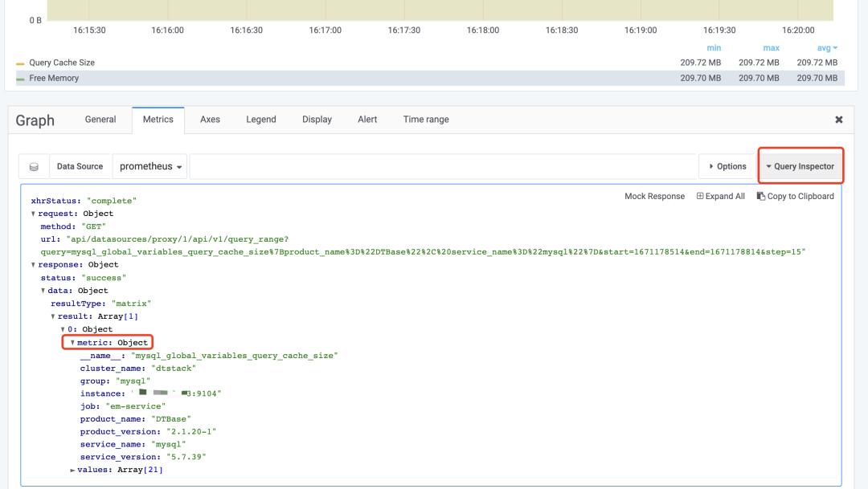Toggle the Free Memory series in legend
Screen dimensions: 868x489
coord(54,78)
